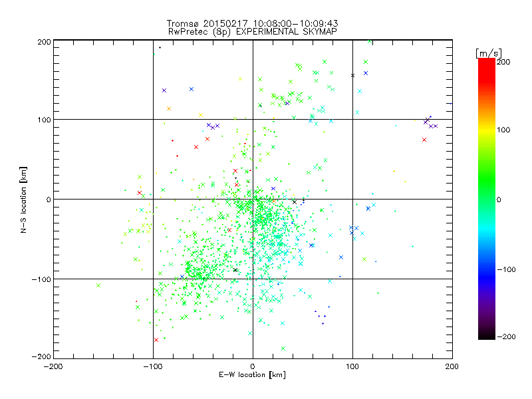Click the title line "Tromsø 20150217 10:08:00-10:09:43"
532x399 pixels.
(x=252, y=23)
